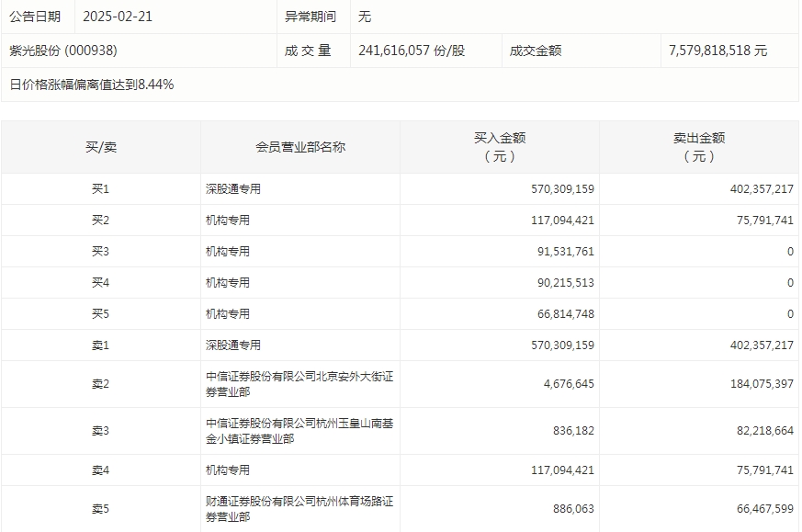Viewport: 802px width, 532px height.
Task: Select sell amount 82,218,664
Action: (x=765, y=431)
